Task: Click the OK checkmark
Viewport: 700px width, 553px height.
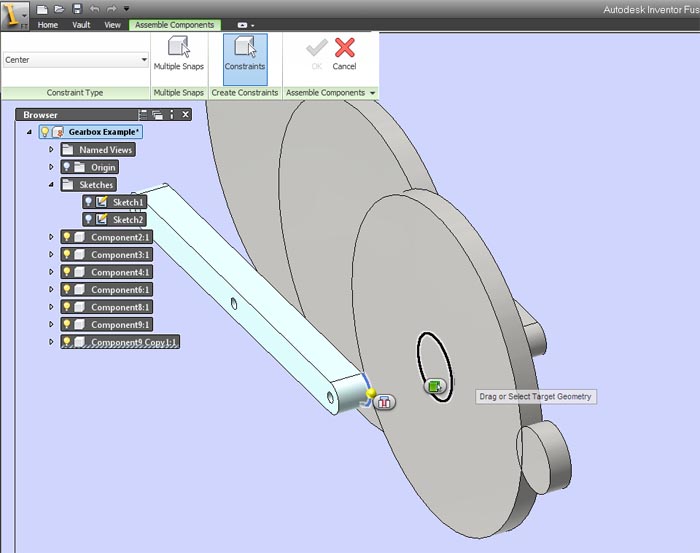Action: point(317,54)
